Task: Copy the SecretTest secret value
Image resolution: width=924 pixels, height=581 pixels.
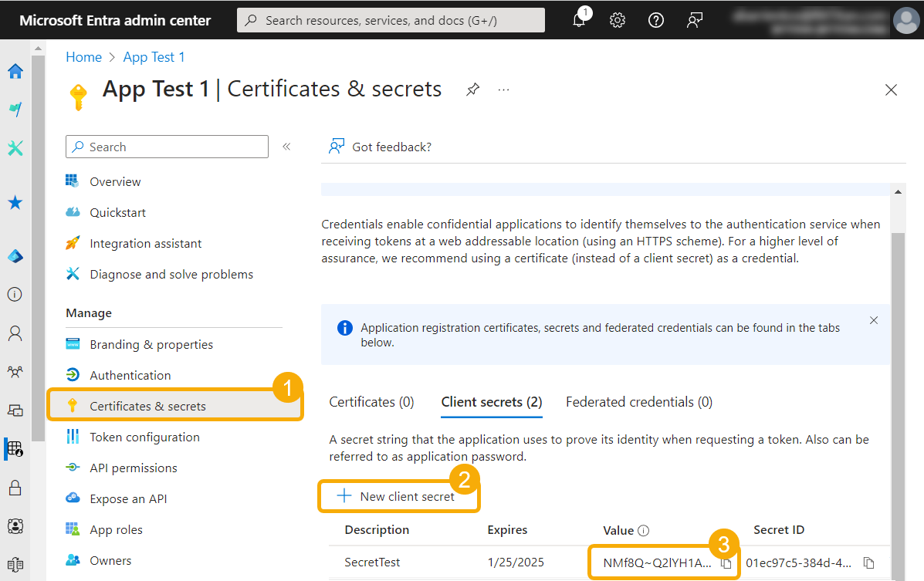Action: [x=726, y=563]
